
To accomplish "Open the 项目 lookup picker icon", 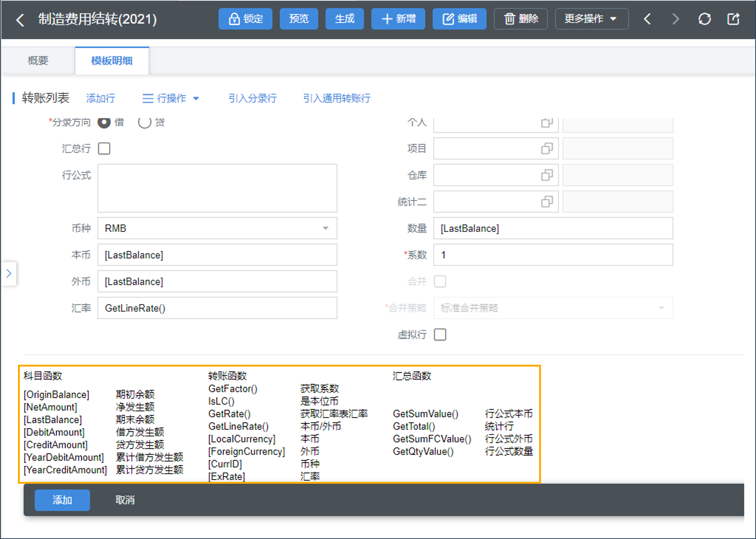I will (547, 148).
